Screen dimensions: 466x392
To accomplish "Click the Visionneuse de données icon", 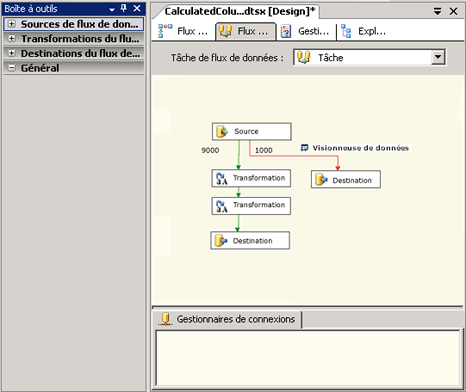I will pyautogui.click(x=305, y=148).
